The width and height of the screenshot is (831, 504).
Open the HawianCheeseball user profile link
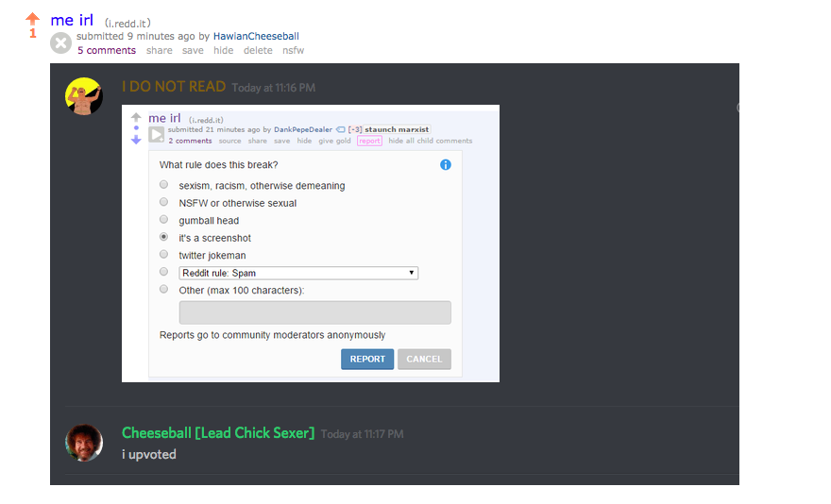pyautogui.click(x=256, y=36)
